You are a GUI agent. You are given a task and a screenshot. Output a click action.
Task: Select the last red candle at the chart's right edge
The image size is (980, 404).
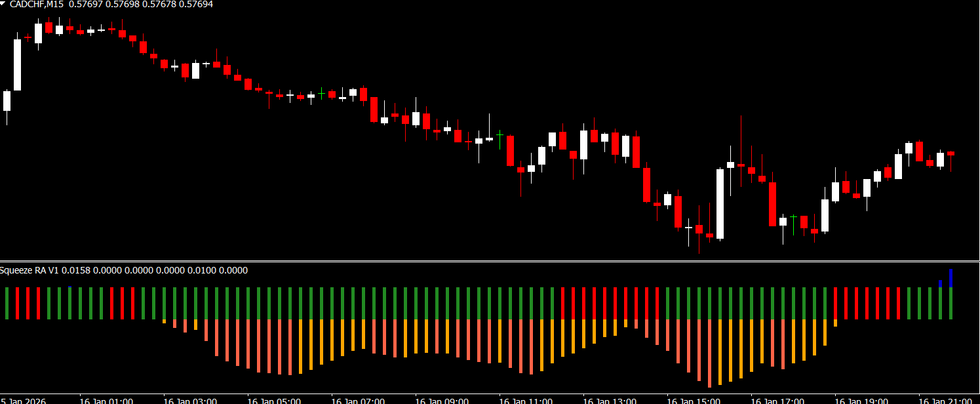click(x=951, y=154)
